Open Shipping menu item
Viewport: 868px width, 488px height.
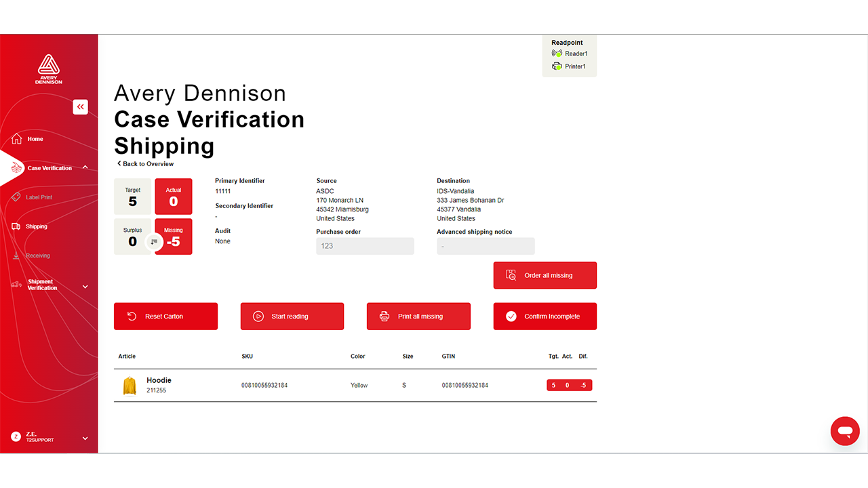[37, 226]
